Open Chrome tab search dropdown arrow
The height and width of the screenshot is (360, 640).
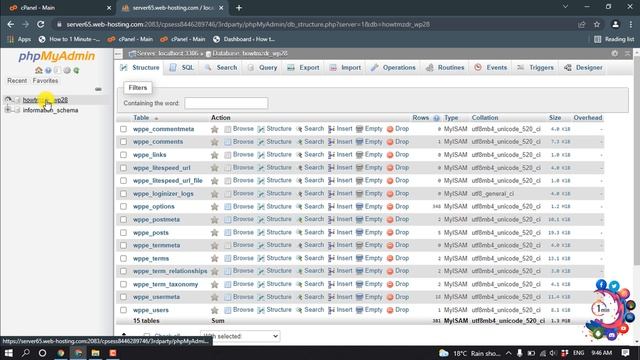tap(565, 7)
